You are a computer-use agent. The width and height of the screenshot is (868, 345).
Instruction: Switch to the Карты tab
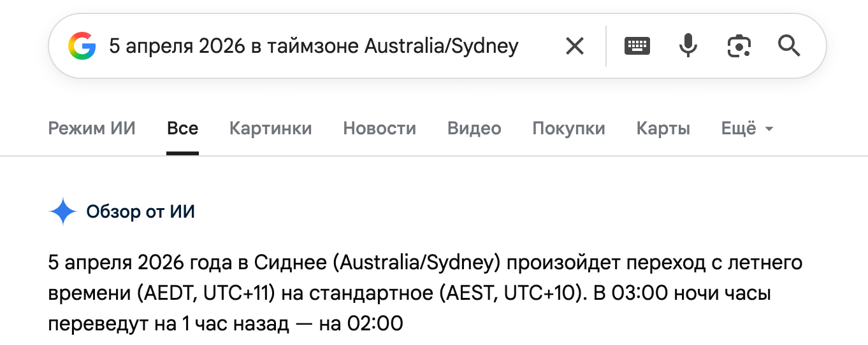point(663,129)
